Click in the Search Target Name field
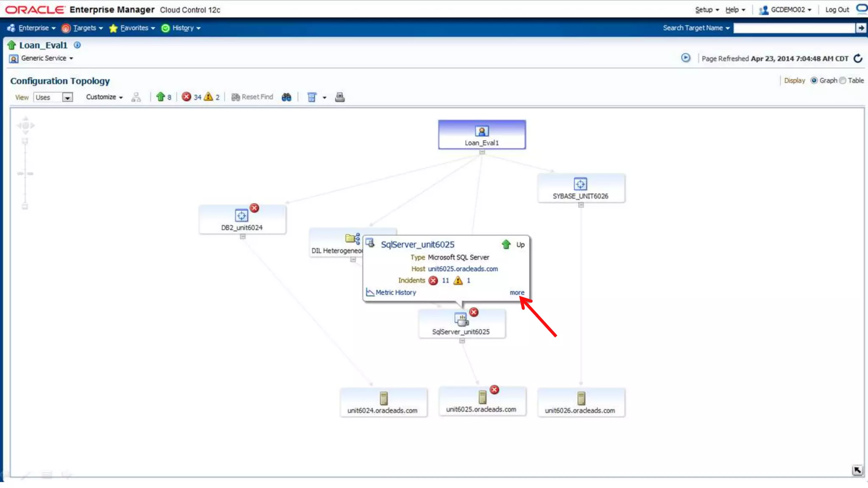This screenshot has height=488, width=868. click(794, 28)
